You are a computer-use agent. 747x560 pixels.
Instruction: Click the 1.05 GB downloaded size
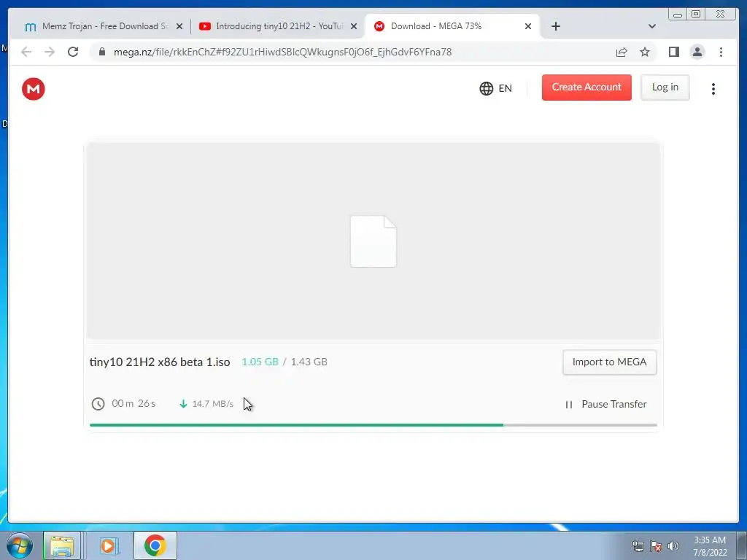(x=260, y=362)
